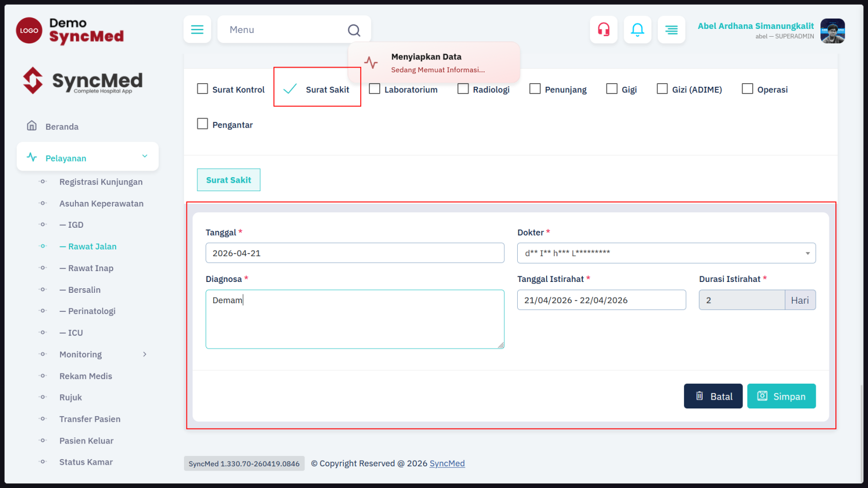Open Asuhan Keperawatan
Viewport: 868px width, 488px height.
[x=101, y=203]
